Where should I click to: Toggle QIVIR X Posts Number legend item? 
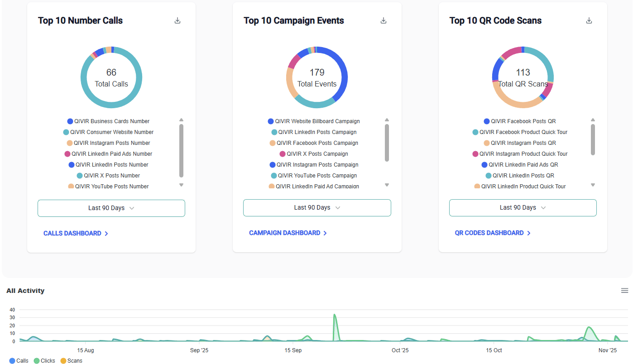[x=108, y=176]
